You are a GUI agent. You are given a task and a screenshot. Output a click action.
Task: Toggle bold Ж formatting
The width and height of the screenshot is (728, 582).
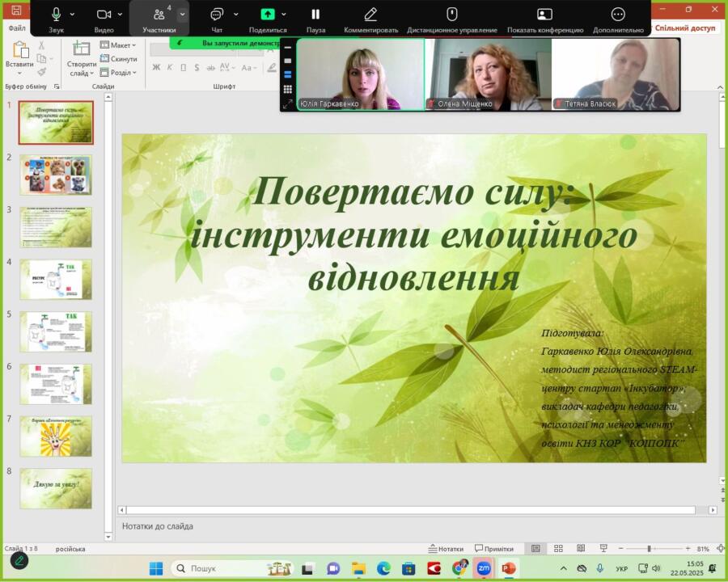point(156,68)
